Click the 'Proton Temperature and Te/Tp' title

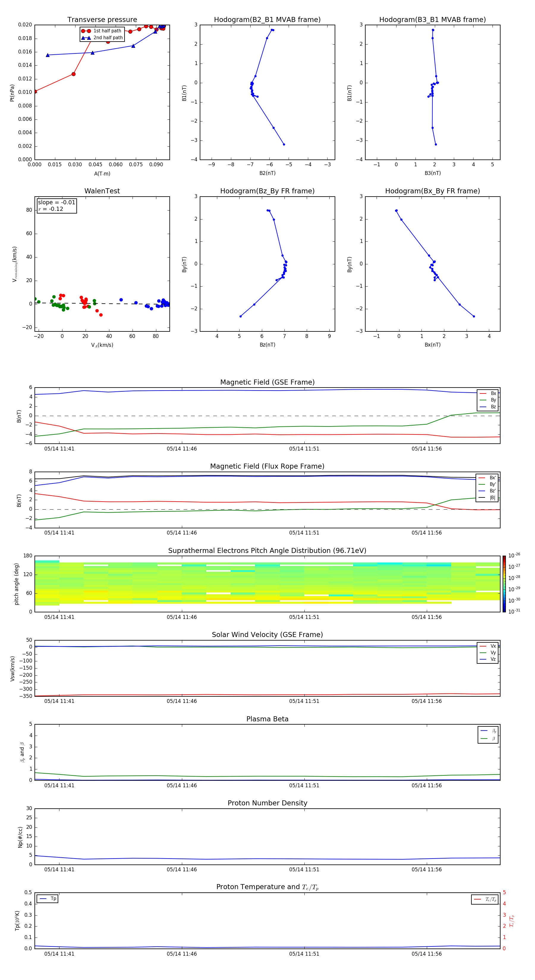pyautogui.click(x=267, y=887)
